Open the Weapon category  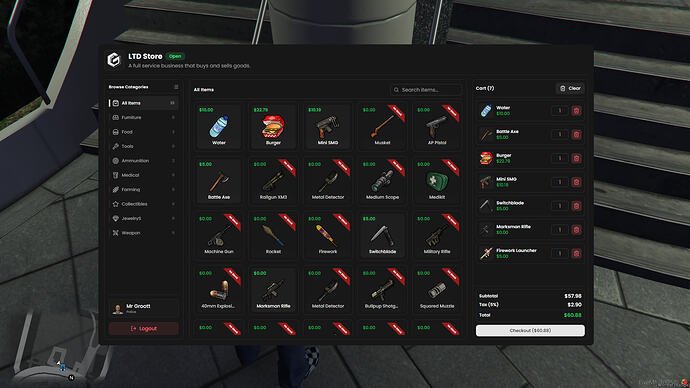[x=143, y=233]
